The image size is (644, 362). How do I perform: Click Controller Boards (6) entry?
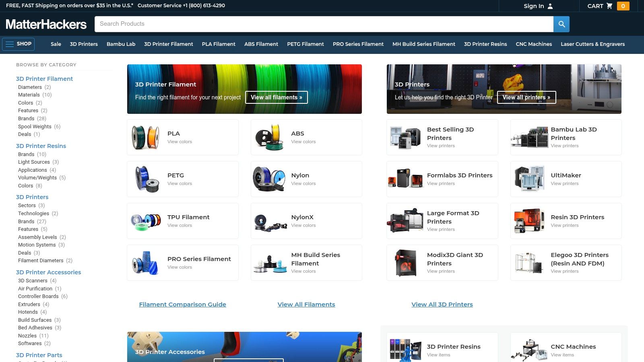pos(43,296)
